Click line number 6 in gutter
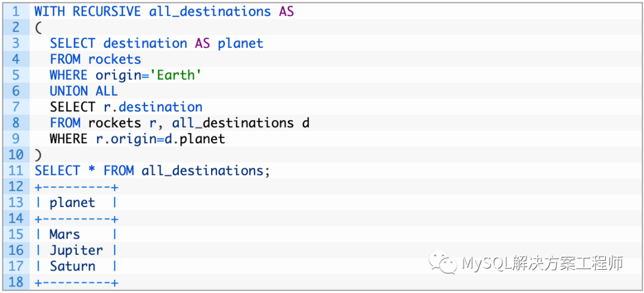 point(16,91)
